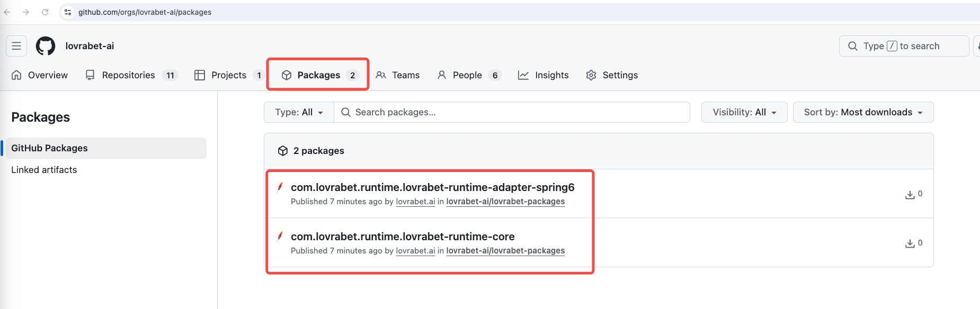This screenshot has width=980, height=309.
Task: Click the search magnifier icon in header
Action: pos(853,46)
